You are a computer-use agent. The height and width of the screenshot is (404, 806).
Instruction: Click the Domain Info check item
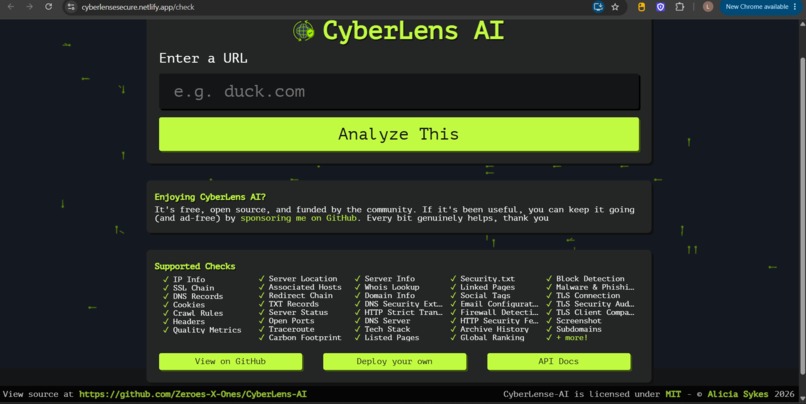[x=390, y=296]
